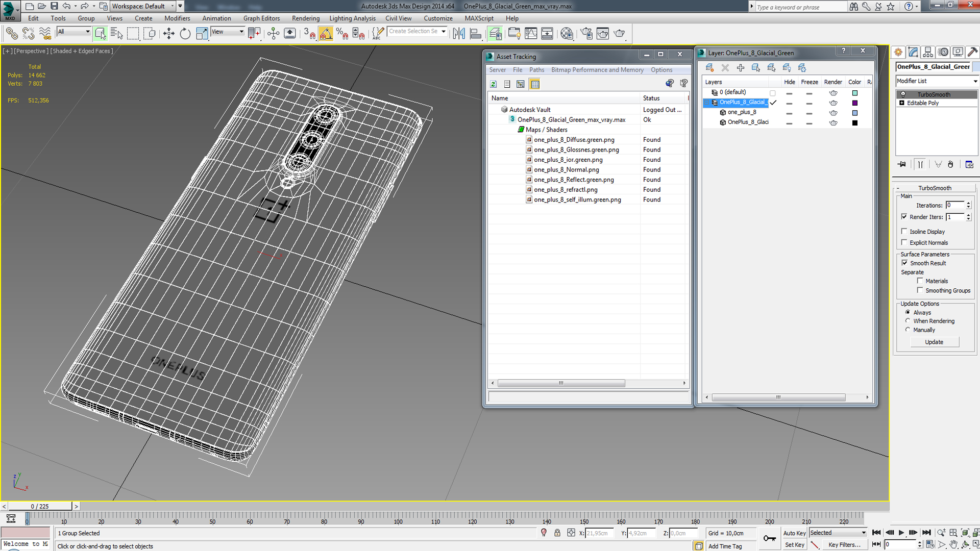
Task: Click Pin Stack icon under modifier stack
Action: [x=902, y=164]
